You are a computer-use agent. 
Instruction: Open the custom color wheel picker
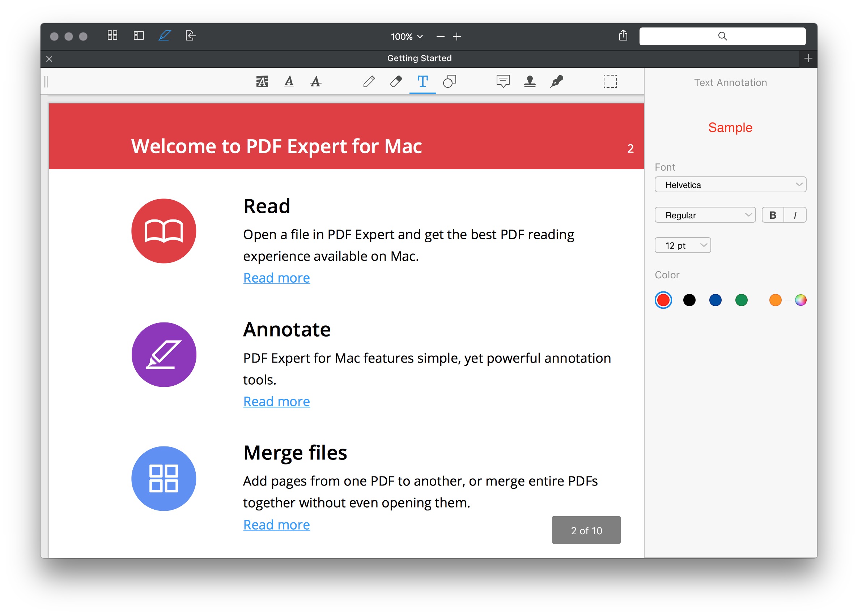click(800, 300)
